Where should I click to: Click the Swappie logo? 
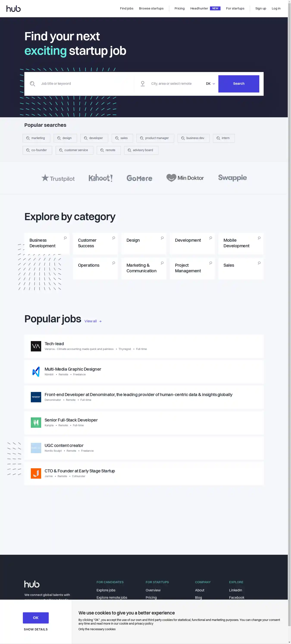pyautogui.click(x=232, y=178)
